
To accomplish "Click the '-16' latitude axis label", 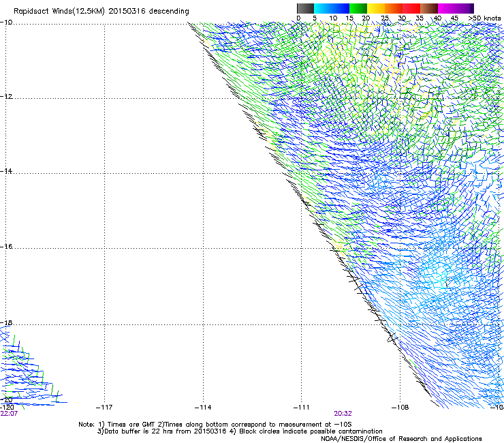I will pyautogui.click(x=6, y=246).
